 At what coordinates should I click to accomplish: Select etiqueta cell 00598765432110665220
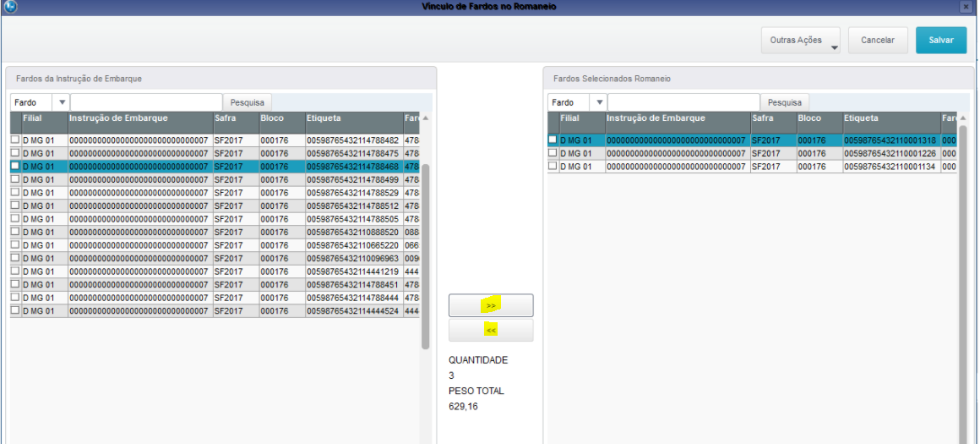[354, 245]
